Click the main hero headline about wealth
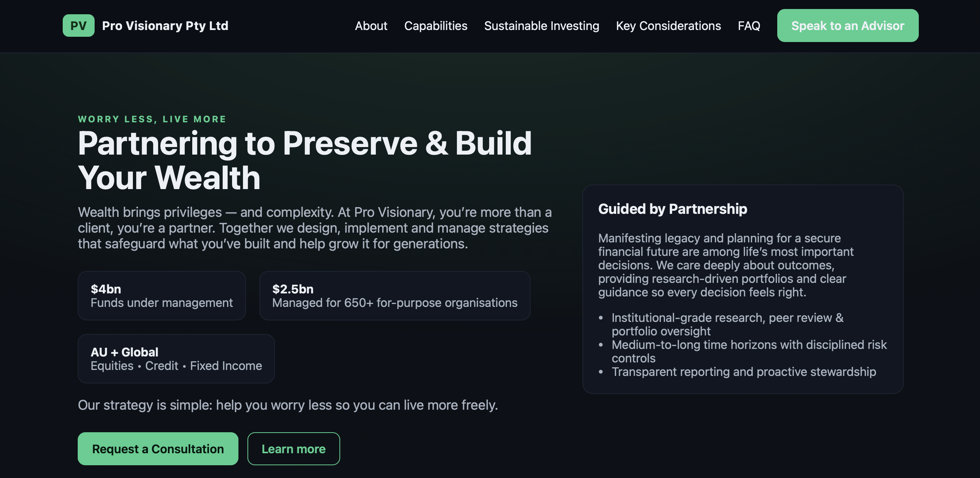Screen dimensions: 980x478 tap(305, 160)
